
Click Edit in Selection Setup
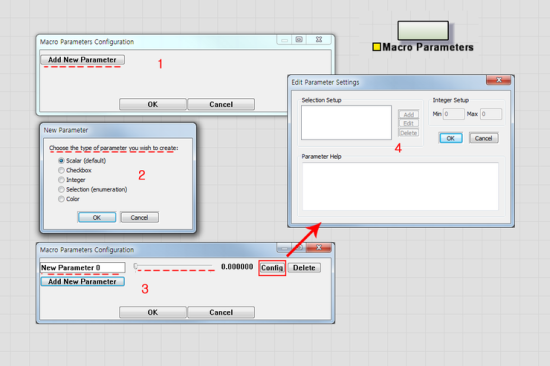pyautogui.click(x=409, y=124)
